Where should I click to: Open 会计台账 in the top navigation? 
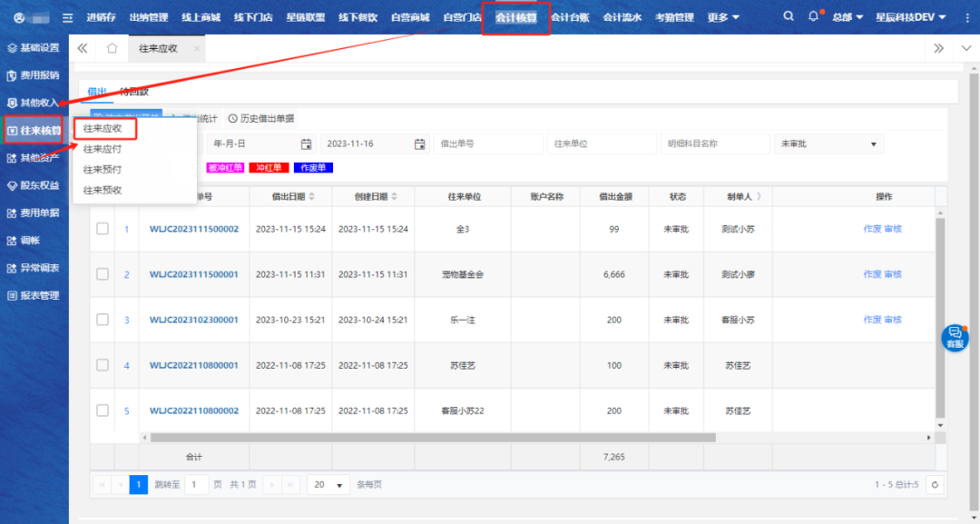pyautogui.click(x=571, y=17)
